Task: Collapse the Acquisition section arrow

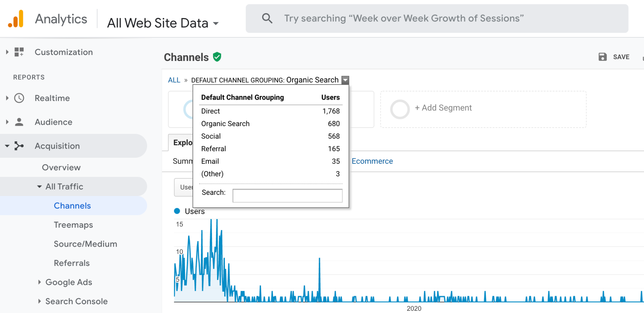Action: tap(7, 146)
